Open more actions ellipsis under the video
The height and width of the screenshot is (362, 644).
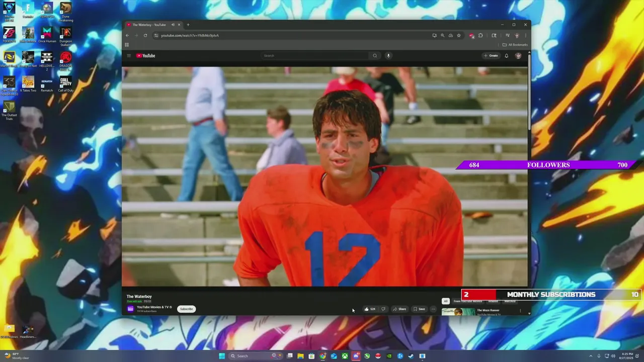pyautogui.click(x=433, y=309)
